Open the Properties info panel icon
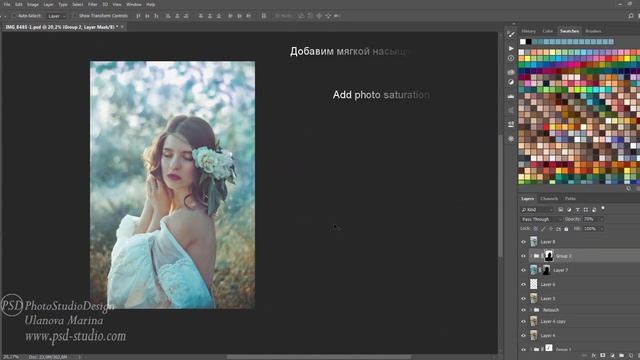Screen dimensions: 640x360 [511, 58]
